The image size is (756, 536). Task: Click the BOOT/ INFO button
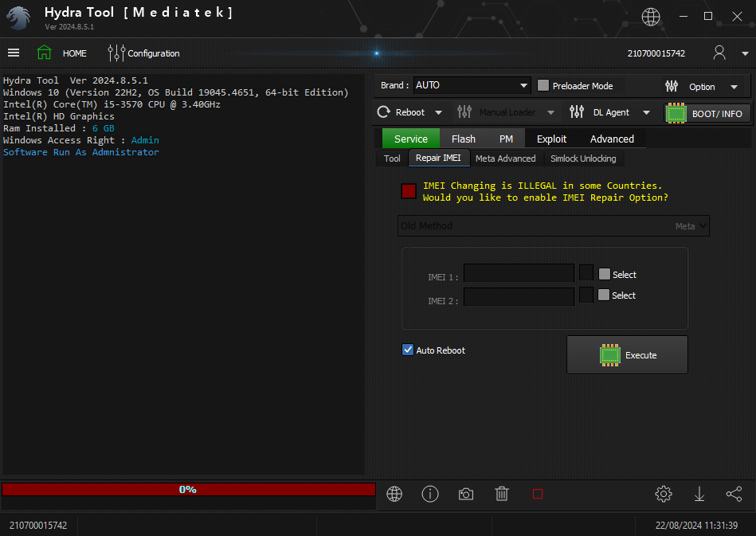click(707, 113)
